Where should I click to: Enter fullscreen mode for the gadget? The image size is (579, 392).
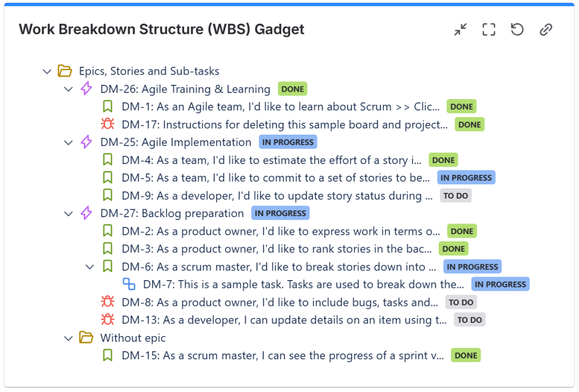(489, 29)
